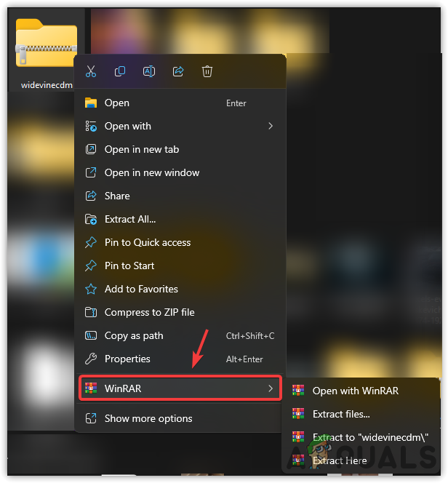Select Open in new tab
Viewport: 448px width, 483px height.
pos(180,149)
